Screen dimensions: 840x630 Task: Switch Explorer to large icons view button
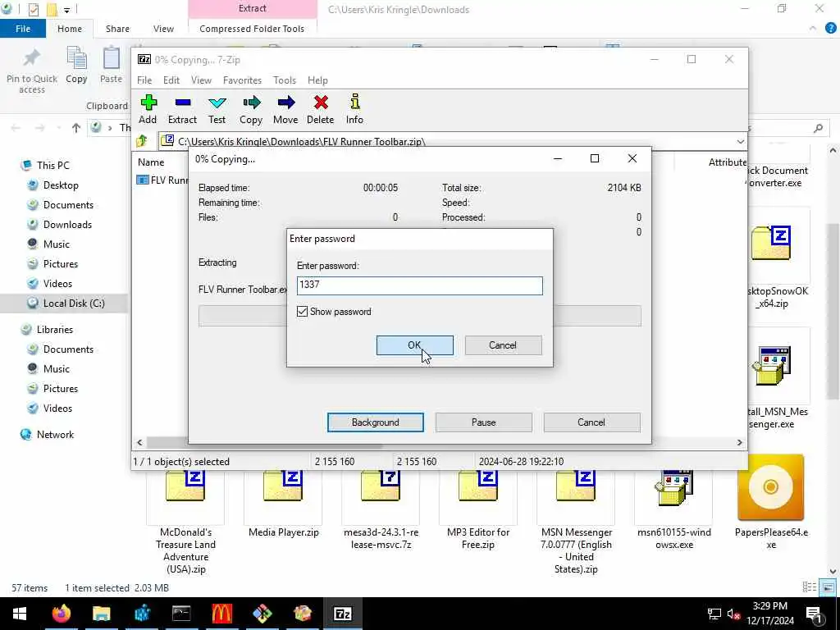coord(829,587)
